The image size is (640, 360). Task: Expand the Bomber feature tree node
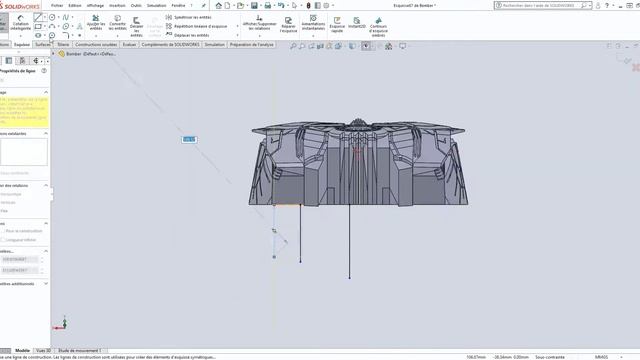(53, 54)
